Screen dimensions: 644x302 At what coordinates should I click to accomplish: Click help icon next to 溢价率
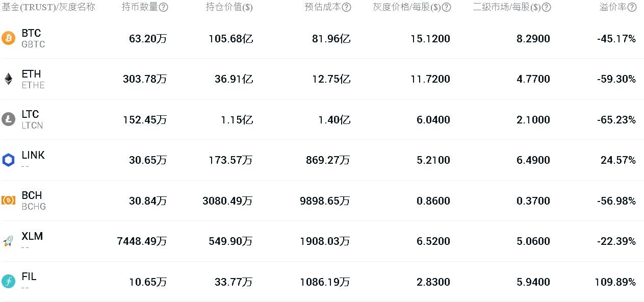tap(632, 7)
